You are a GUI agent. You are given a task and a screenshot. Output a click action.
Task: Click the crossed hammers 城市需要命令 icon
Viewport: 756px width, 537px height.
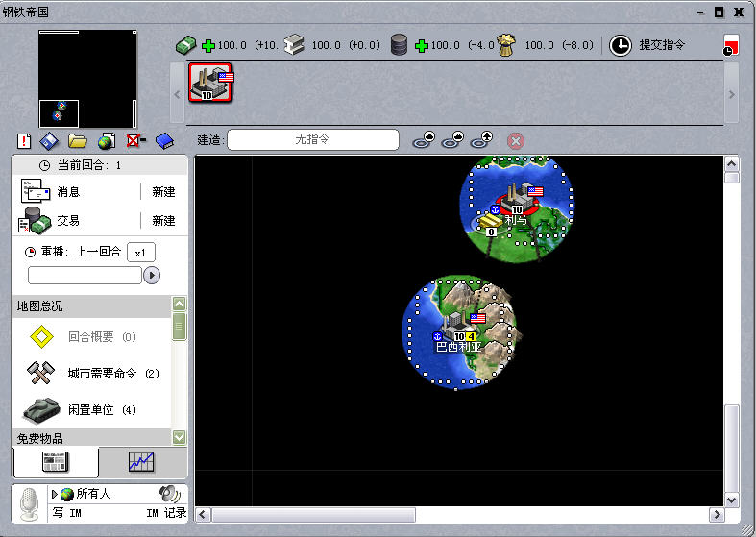click(41, 373)
